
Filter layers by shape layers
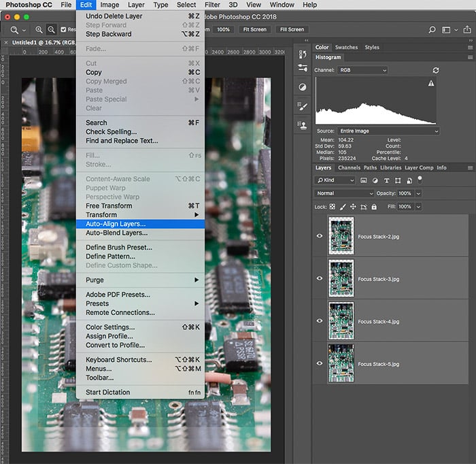[398, 180]
